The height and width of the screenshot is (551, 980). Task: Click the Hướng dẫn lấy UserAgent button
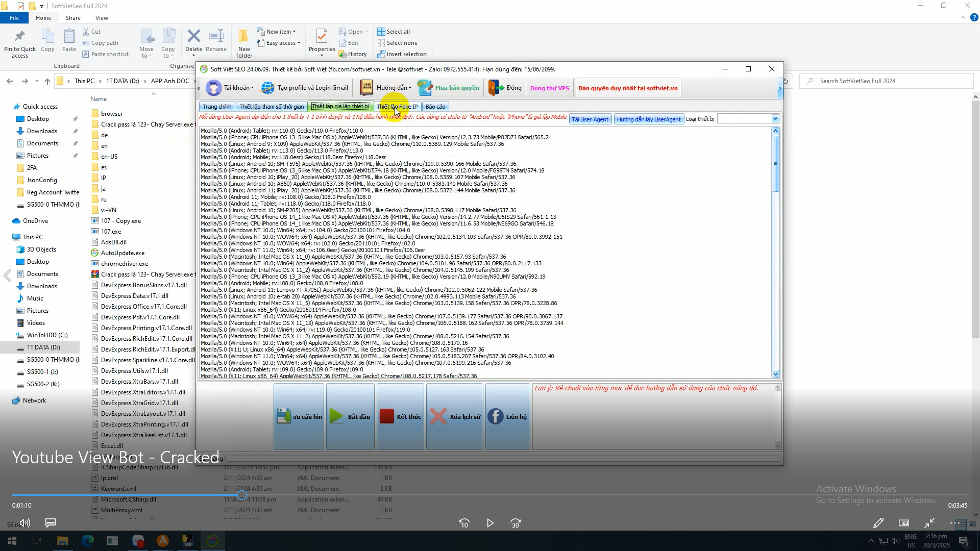648,119
